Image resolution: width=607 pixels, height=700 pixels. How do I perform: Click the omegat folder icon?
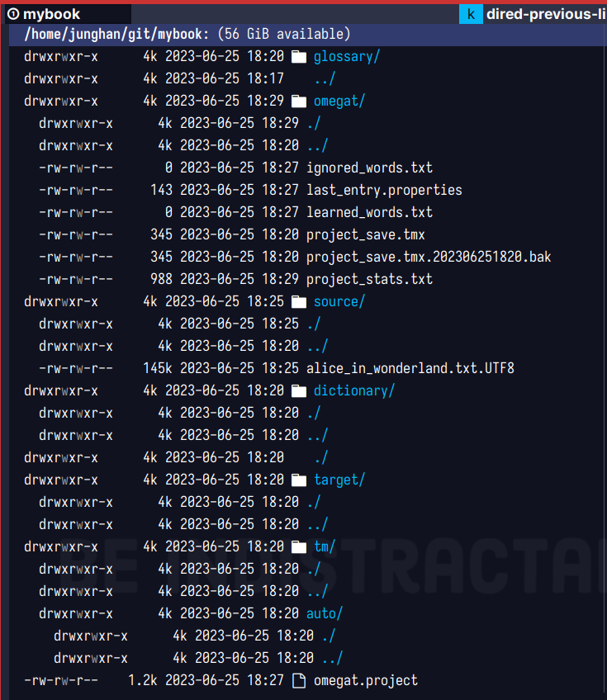point(298,102)
